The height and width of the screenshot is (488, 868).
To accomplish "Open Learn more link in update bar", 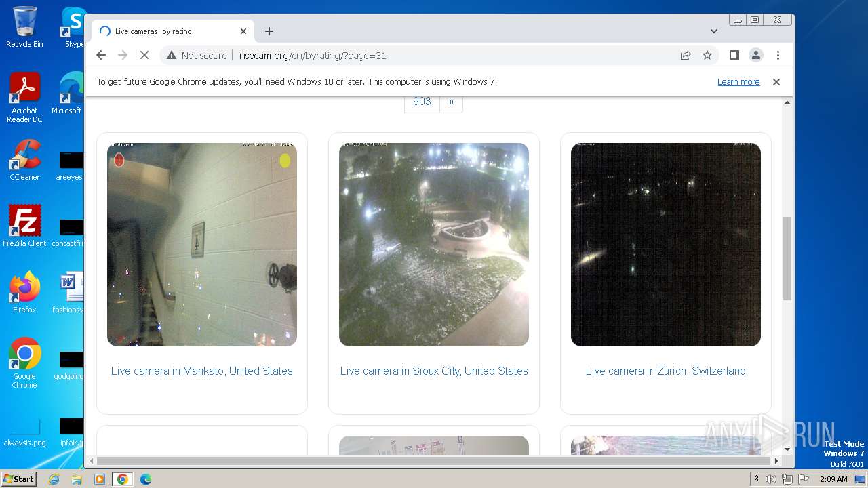I will tap(738, 82).
